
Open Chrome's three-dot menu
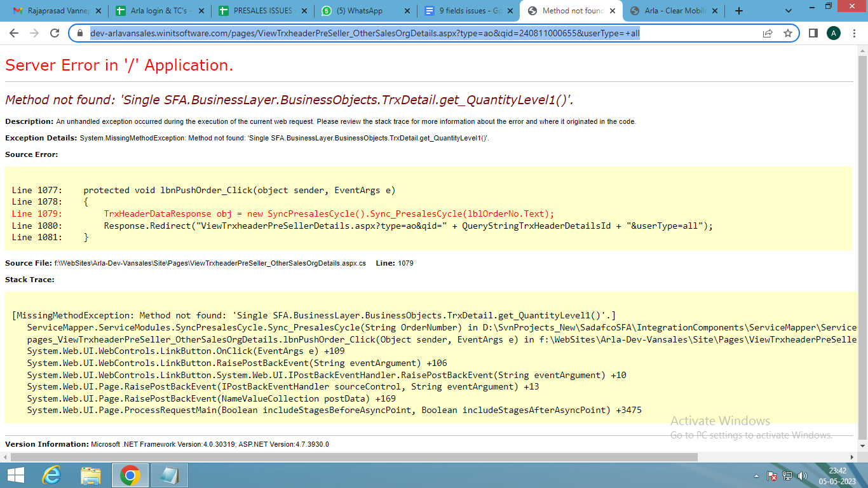coord(855,33)
